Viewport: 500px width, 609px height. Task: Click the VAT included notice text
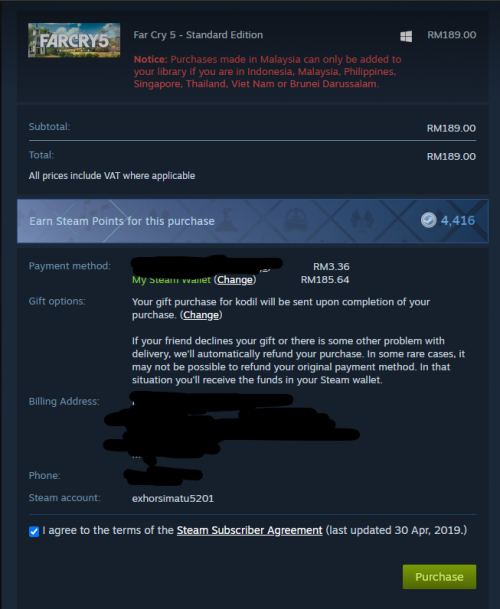click(112, 176)
